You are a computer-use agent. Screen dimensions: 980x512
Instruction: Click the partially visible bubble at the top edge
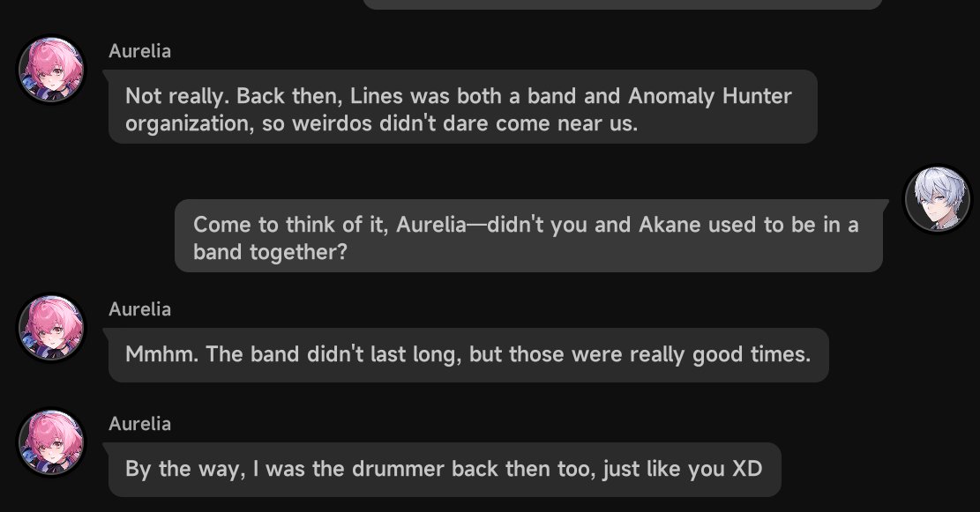623,4
